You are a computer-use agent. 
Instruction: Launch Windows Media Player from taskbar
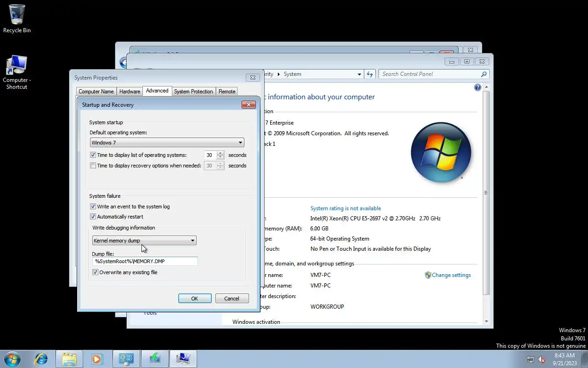click(97, 358)
